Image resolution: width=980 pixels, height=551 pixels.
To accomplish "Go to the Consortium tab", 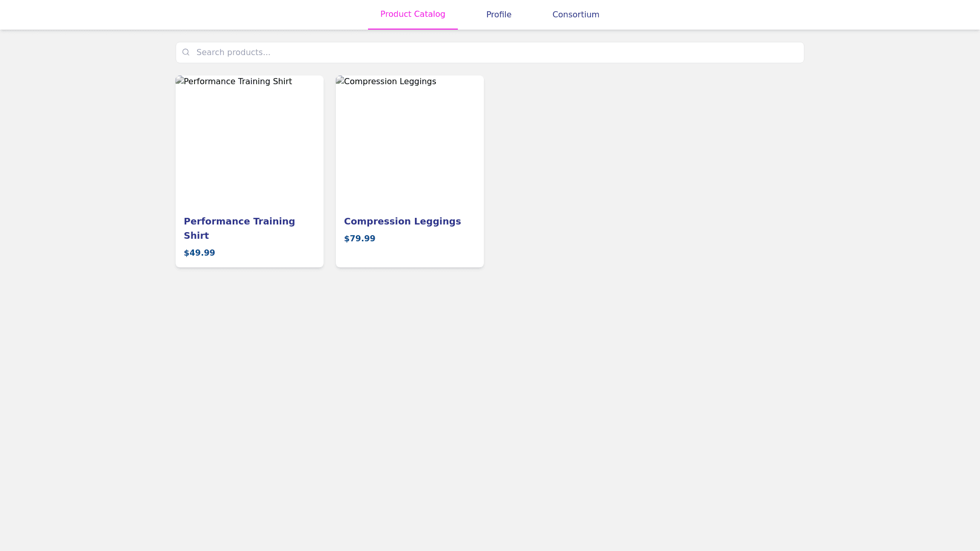I will (x=575, y=15).
